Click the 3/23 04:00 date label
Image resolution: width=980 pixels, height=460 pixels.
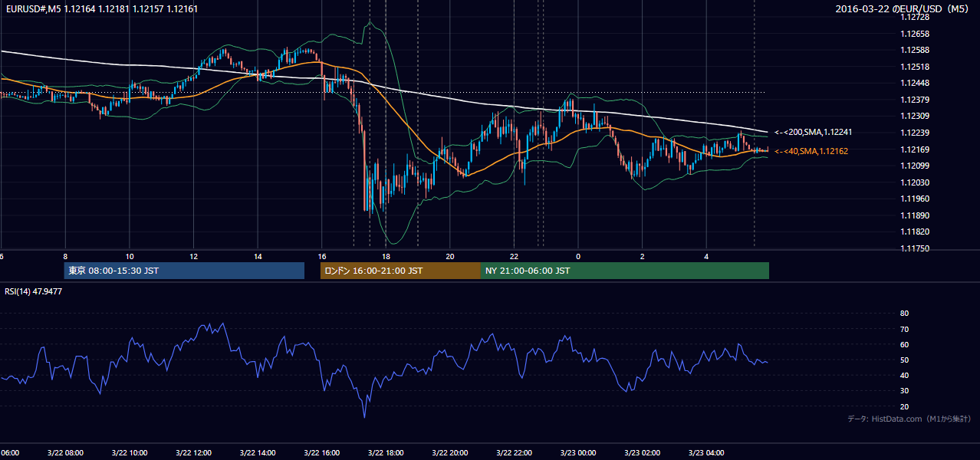[706, 453]
